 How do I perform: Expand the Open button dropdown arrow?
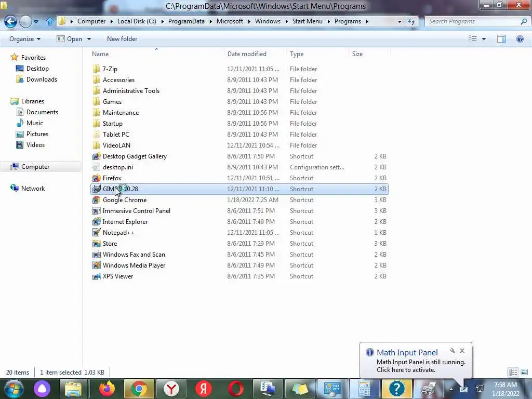[x=89, y=39]
